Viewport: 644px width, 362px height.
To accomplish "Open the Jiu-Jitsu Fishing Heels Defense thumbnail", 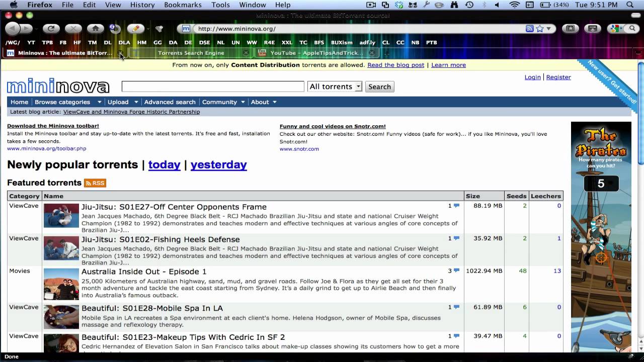I will coord(61,248).
